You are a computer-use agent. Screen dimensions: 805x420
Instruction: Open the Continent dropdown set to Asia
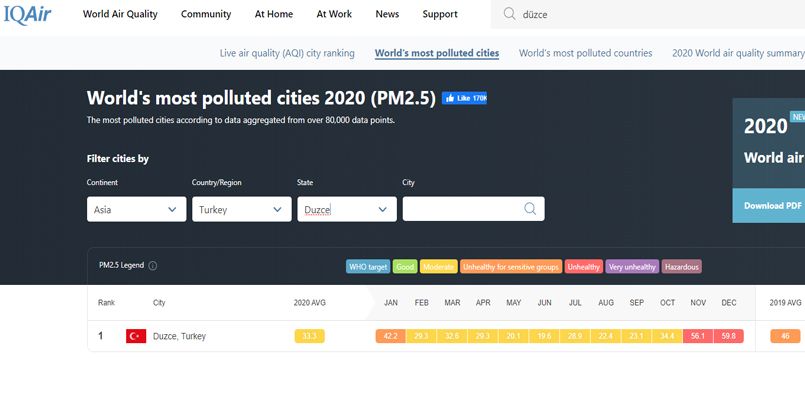click(x=137, y=209)
